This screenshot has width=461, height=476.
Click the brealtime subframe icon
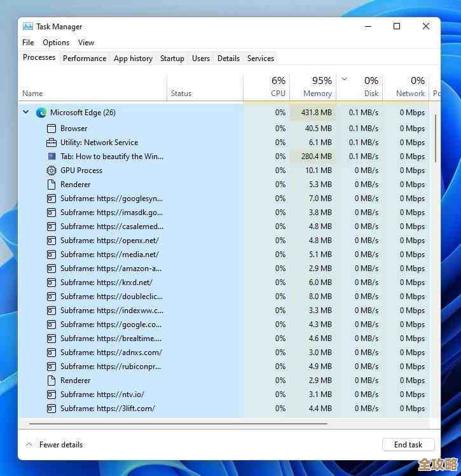point(52,339)
